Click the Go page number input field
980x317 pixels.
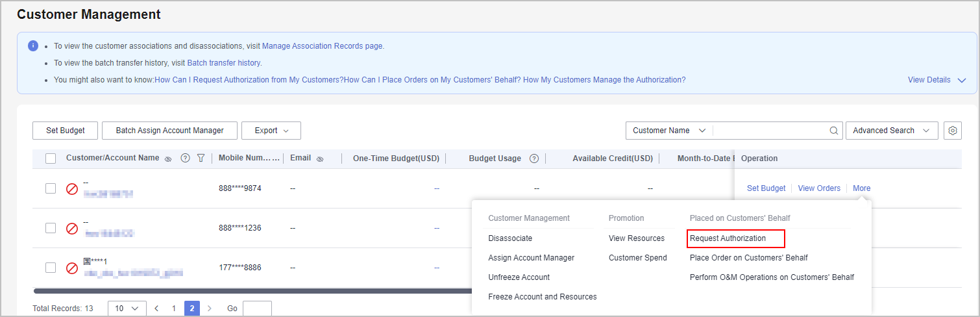pos(257,309)
